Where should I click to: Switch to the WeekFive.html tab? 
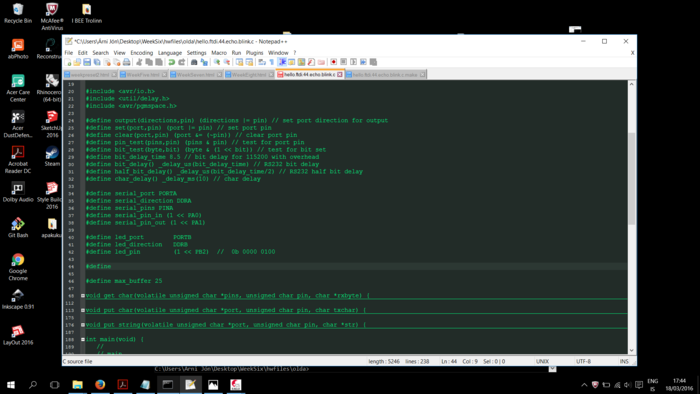coord(143,75)
